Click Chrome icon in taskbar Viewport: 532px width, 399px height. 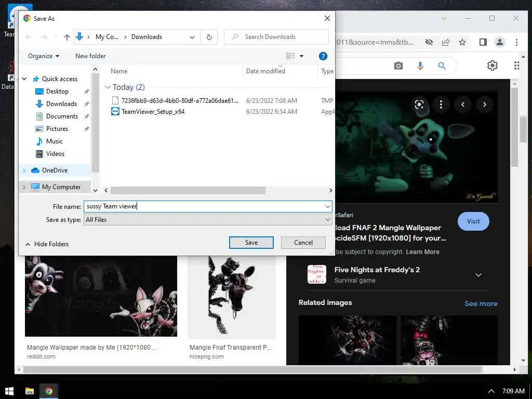pyautogui.click(x=49, y=391)
